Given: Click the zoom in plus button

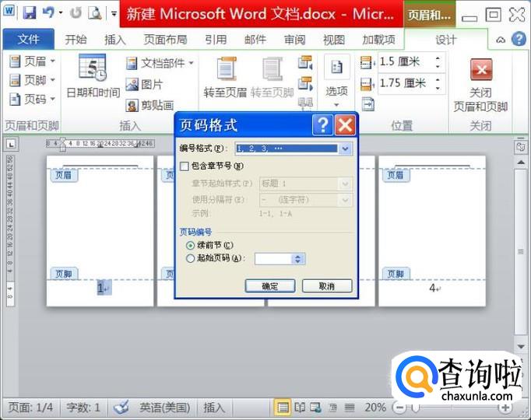Looking at the screenshot, I should tap(505, 408).
